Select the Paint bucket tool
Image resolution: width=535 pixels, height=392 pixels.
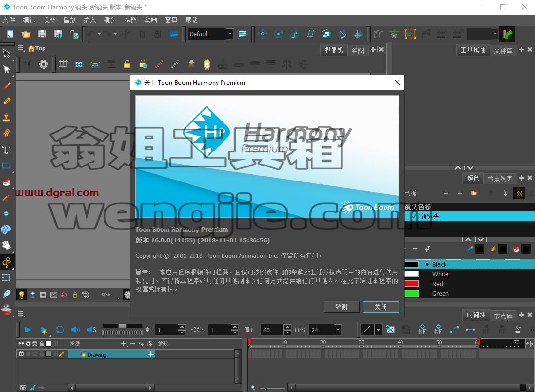click(x=6, y=181)
